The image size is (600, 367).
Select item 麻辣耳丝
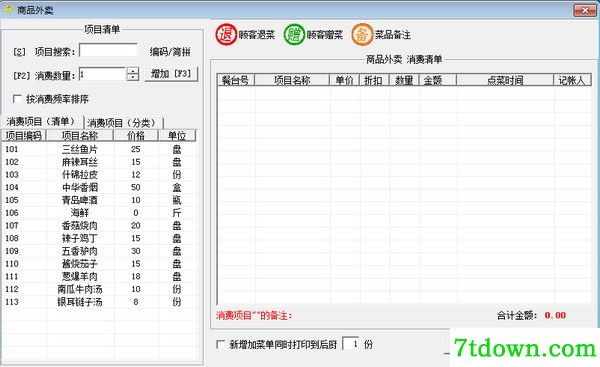[80, 162]
